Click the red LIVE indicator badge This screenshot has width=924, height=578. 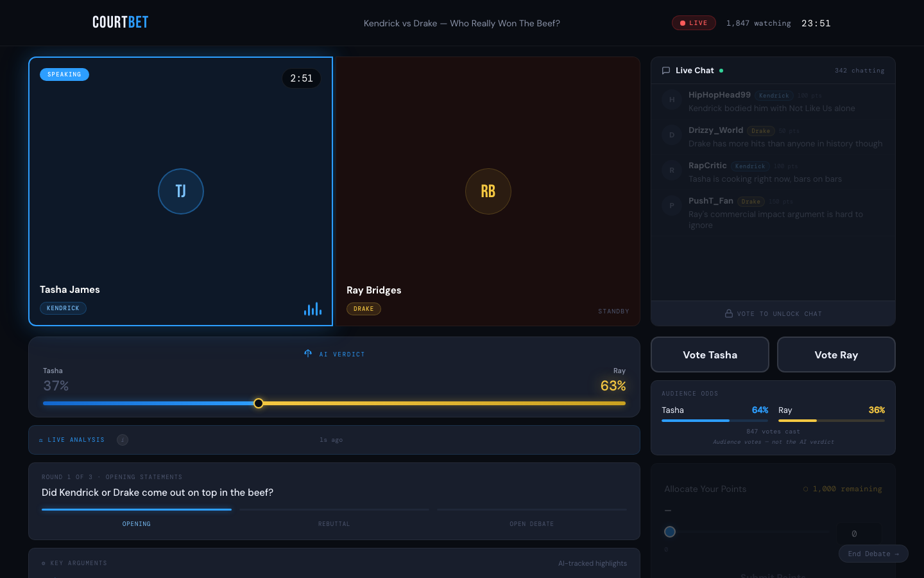click(x=694, y=23)
